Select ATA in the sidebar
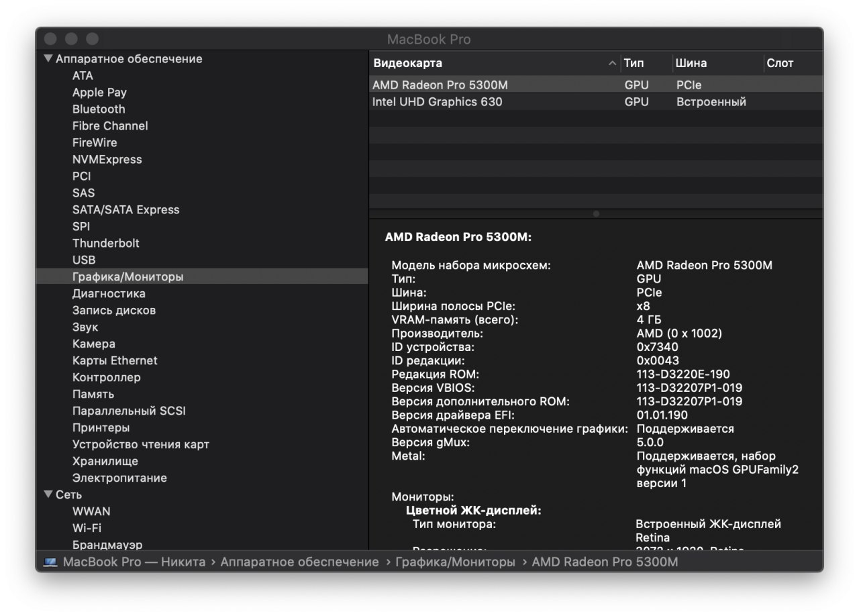The image size is (859, 616). click(83, 75)
